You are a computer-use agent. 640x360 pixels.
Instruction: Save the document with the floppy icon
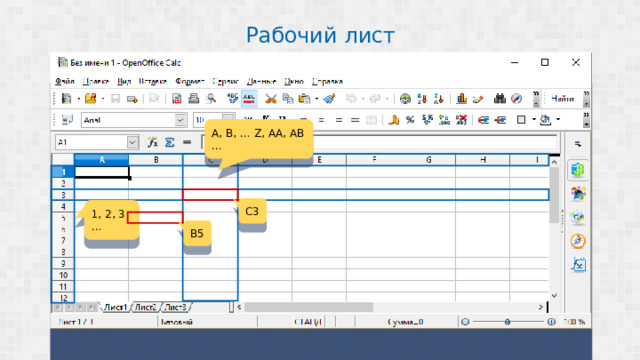[x=116, y=98]
